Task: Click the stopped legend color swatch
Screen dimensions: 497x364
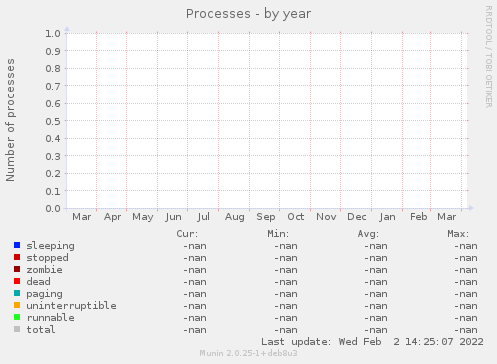Action: click(17, 257)
